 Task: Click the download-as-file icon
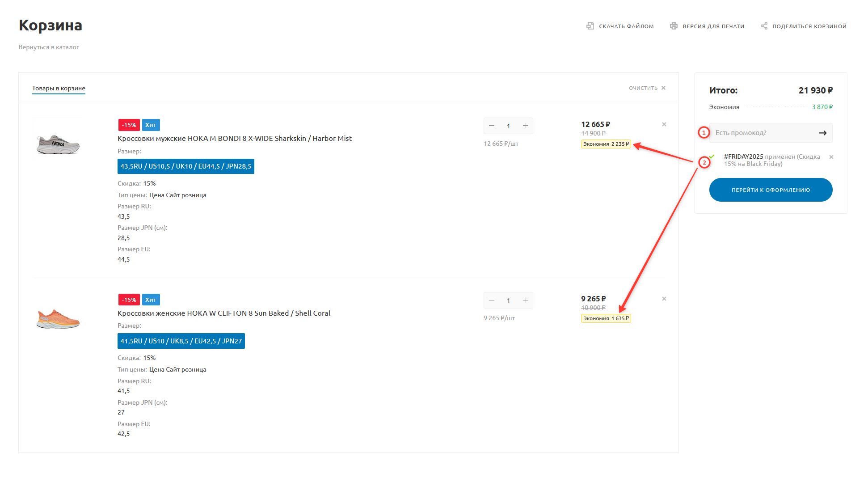pos(590,26)
